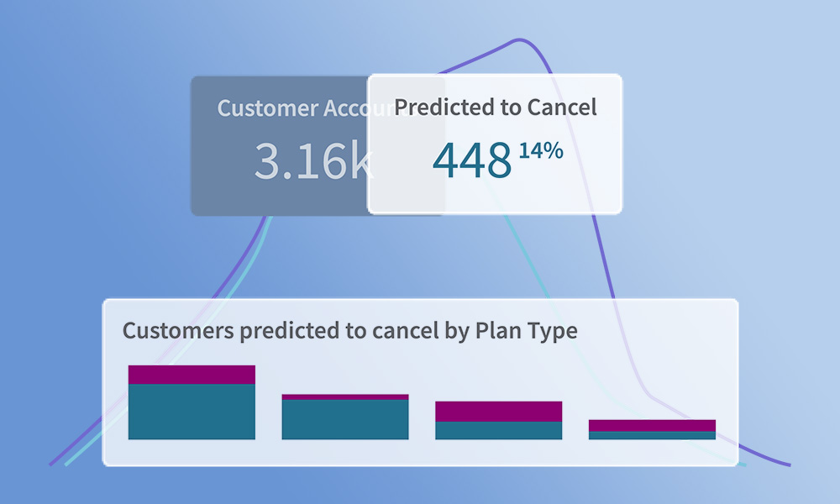Click the thin magenta top of second bar
Viewport: 840px width, 504px height.
pyautogui.click(x=345, y=396)
